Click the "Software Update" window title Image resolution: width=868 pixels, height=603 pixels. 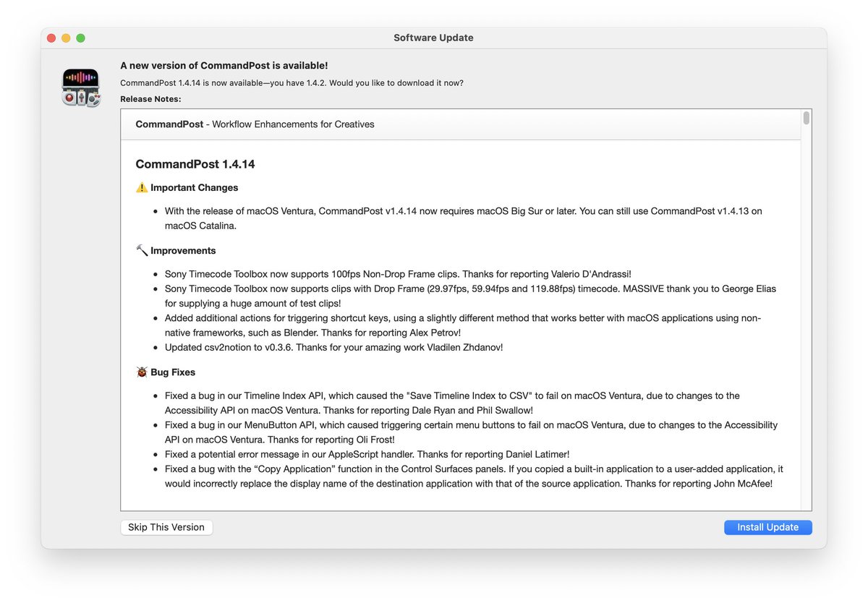433,38
